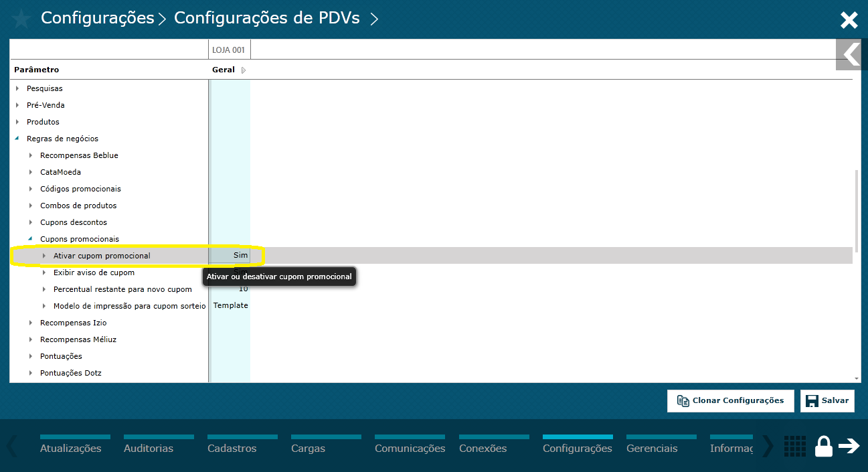
Task: Click the right chevron after the Informações tab
Action: [766, 446]
